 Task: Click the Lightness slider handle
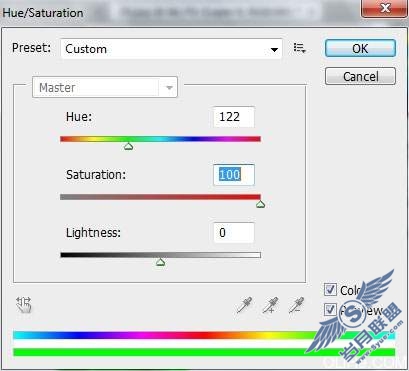point(160,262)
